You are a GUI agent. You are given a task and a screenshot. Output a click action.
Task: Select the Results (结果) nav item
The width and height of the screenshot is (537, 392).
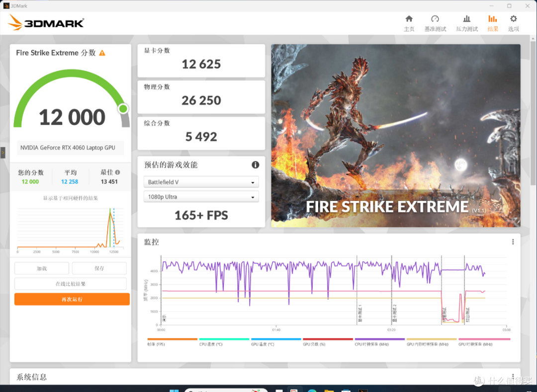(492, 23)
